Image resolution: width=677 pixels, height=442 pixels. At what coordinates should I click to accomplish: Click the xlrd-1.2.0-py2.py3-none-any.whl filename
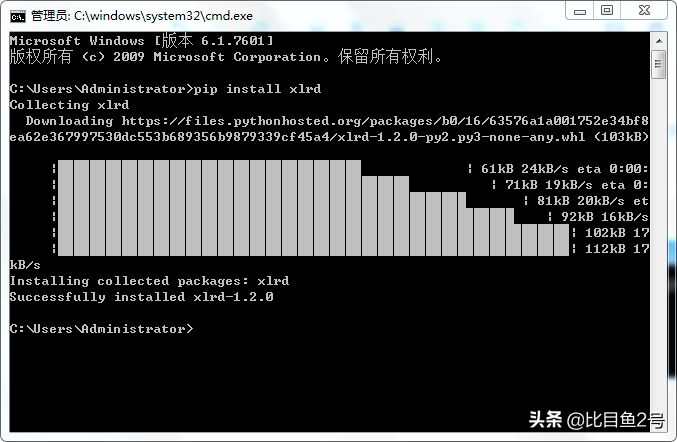[x=461, y=137]
